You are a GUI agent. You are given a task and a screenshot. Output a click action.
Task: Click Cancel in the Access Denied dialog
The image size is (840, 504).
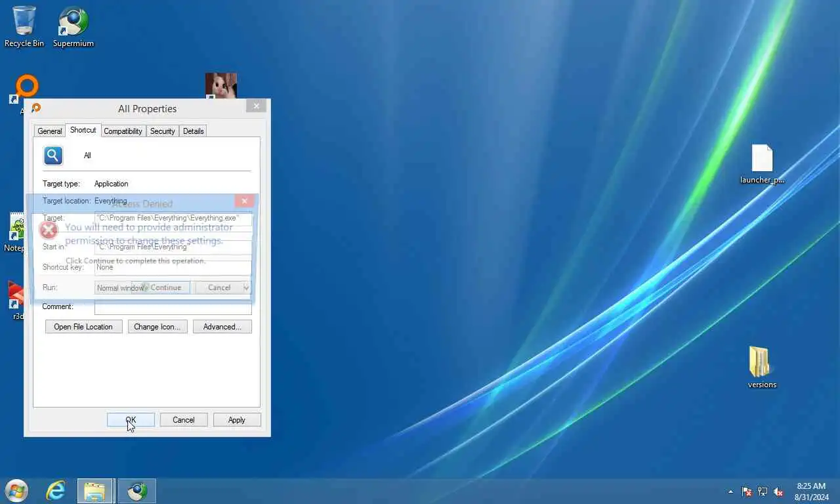click(x=219, y=287)
